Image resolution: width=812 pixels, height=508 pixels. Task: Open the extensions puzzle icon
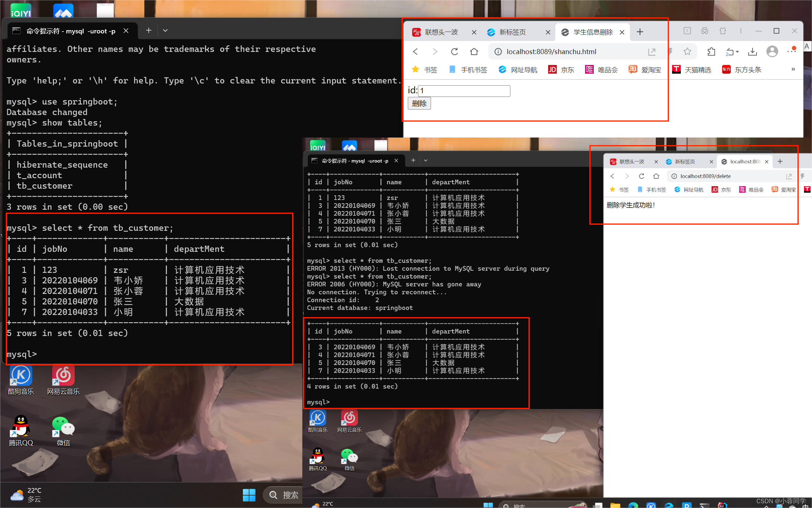[x=711, y=52]
